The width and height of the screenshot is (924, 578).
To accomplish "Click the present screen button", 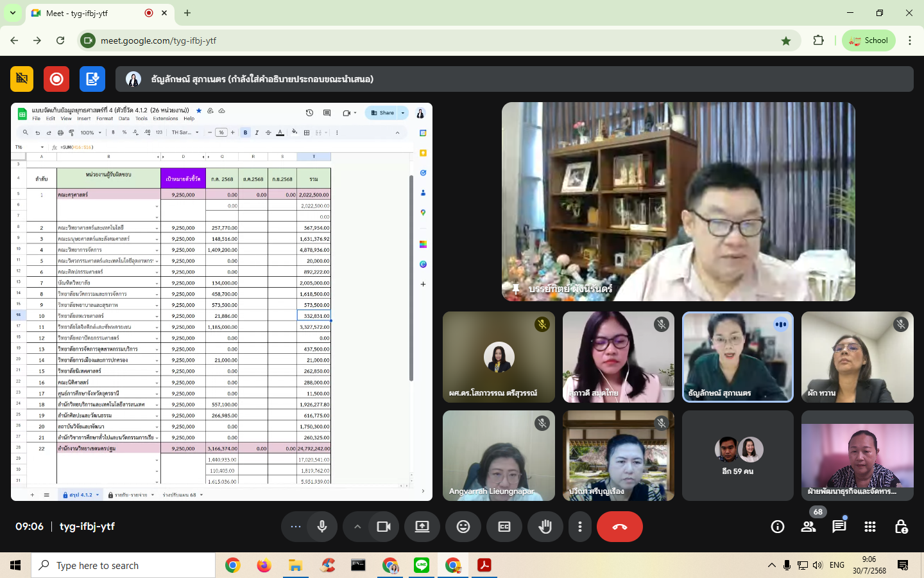I will pos(422,527).
